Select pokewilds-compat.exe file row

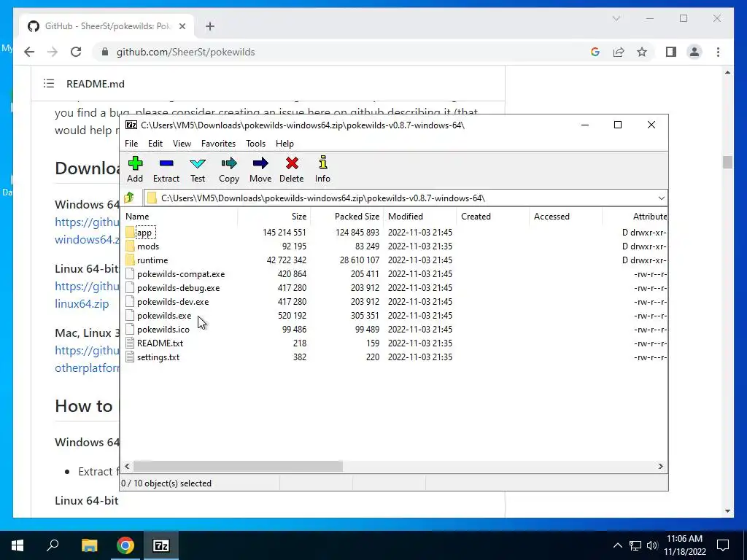pyautogui.click(x=395, y=274)
